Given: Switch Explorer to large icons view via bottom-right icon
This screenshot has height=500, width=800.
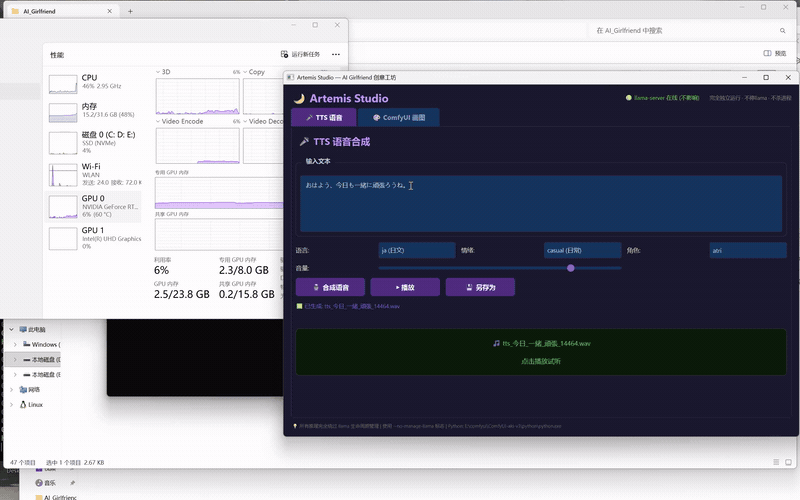Looking at the screenshot, I should [788, 462].
